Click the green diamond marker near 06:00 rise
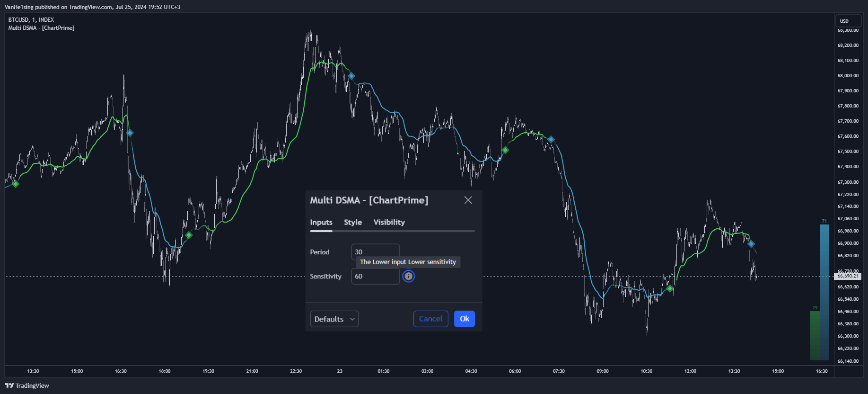 [505, 150]
